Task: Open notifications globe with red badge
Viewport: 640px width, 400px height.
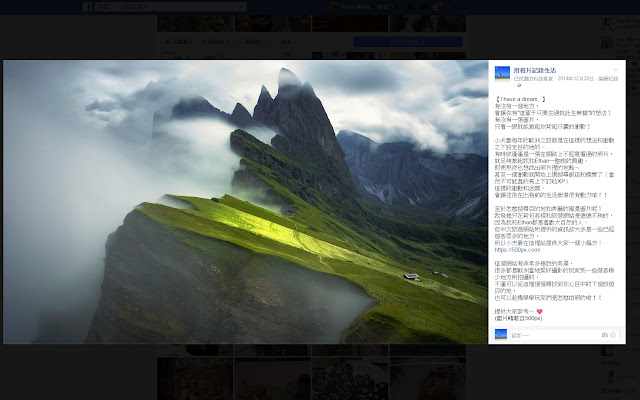Action: (x=437, y=7)
